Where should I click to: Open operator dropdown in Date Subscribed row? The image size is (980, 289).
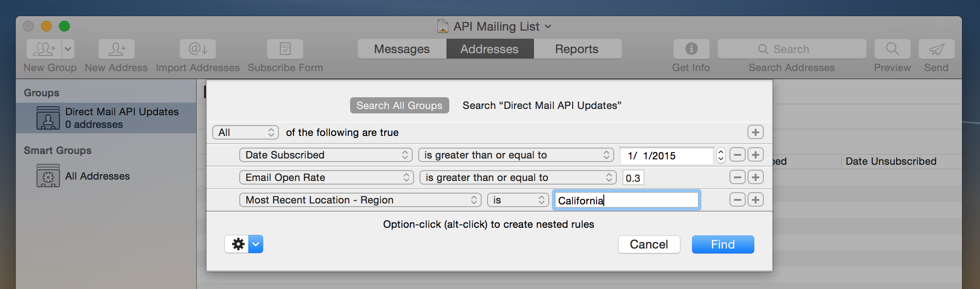pos(516,155)
